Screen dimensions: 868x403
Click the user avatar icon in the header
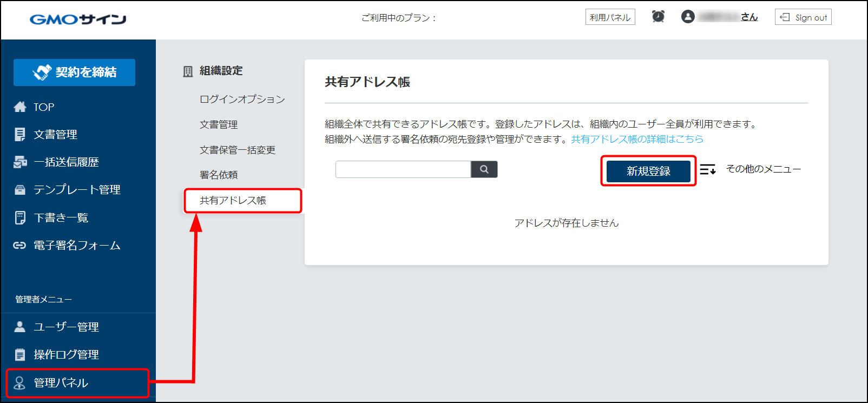click(x=688, y=17)
